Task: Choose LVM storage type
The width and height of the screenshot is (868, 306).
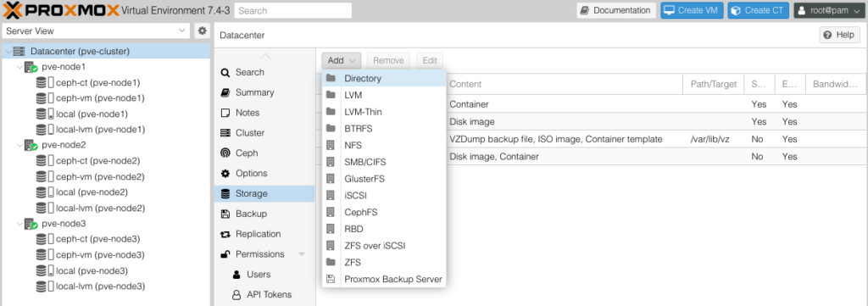Action: click(384, 95)
